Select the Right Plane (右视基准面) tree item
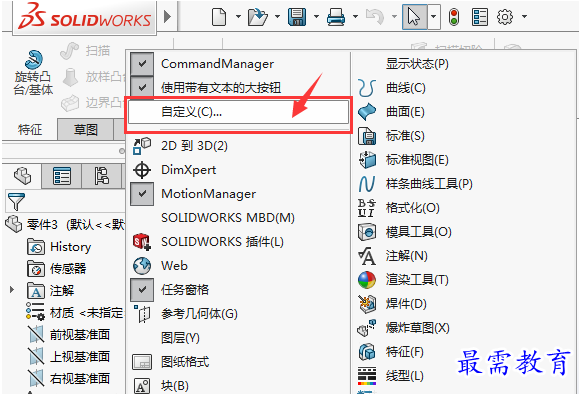The image size is (579, 394). (x=69, y=378)
